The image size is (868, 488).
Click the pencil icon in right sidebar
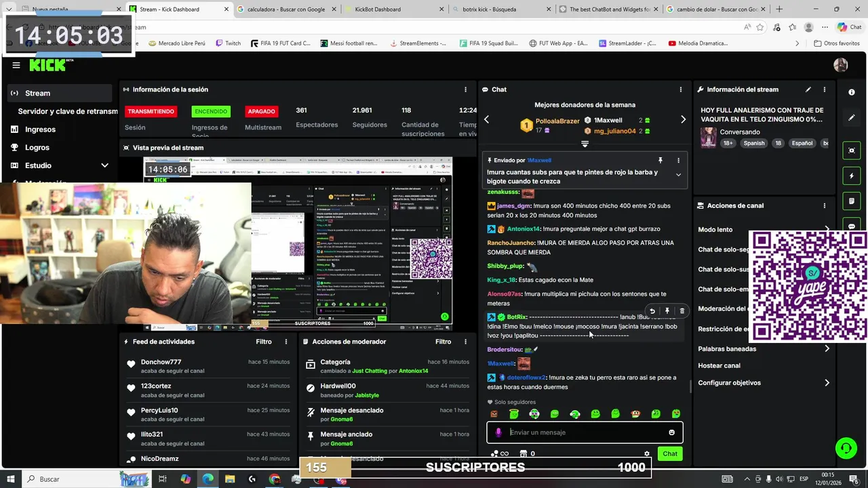852,117
